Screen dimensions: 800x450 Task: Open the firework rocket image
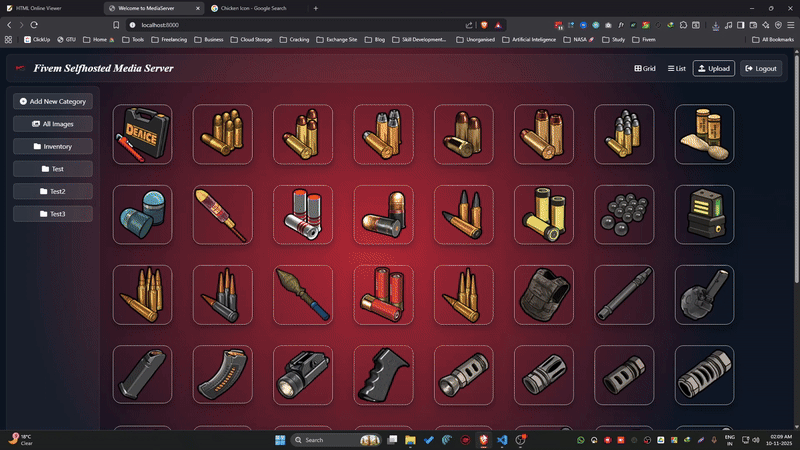(x=222, y=214)
